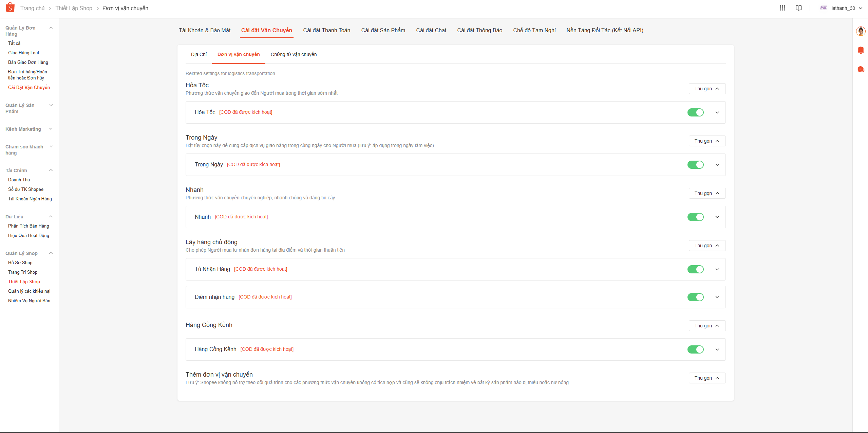Expand the Nhanh shipping row chevron

point(717,217)
